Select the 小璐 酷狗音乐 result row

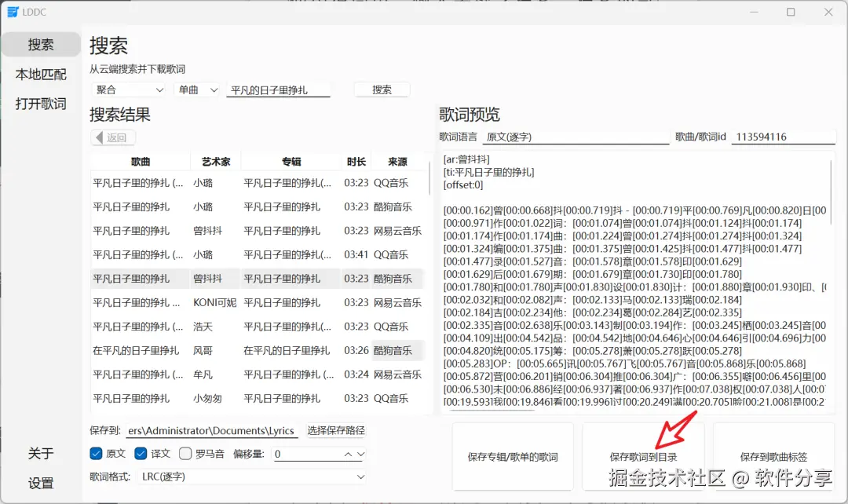pos(258,206)
